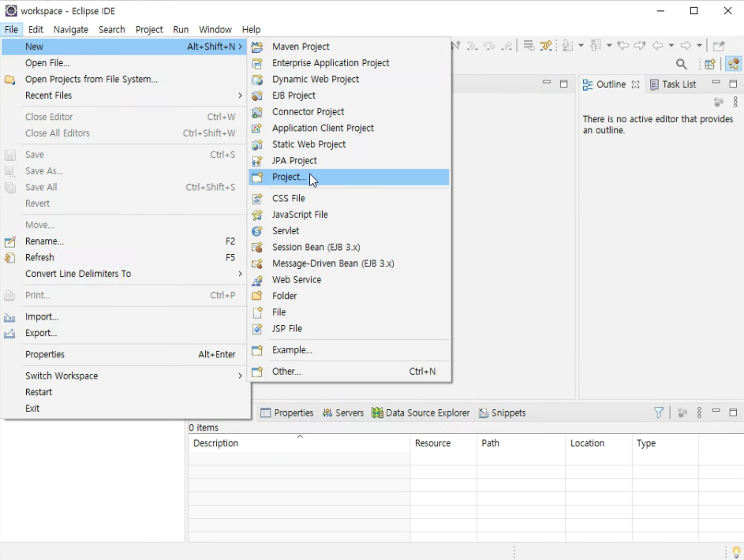Click the Step Return toolbar icon

click(x=507, y=46)
